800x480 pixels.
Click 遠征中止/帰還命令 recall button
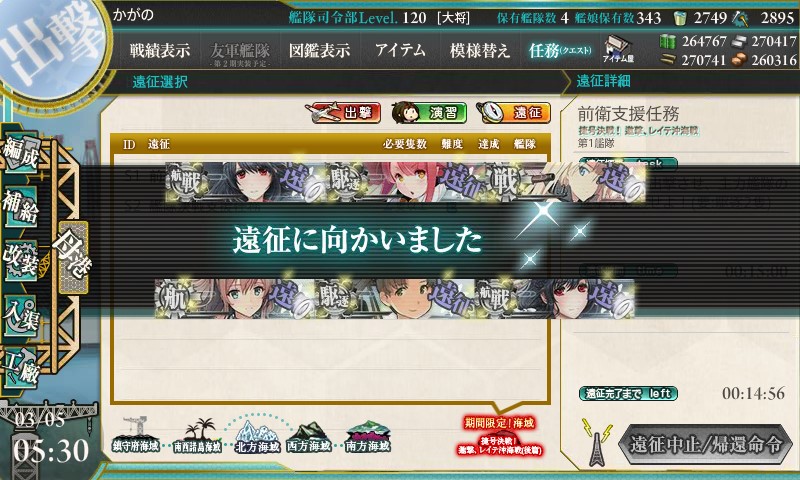click(x=706, y=444)
